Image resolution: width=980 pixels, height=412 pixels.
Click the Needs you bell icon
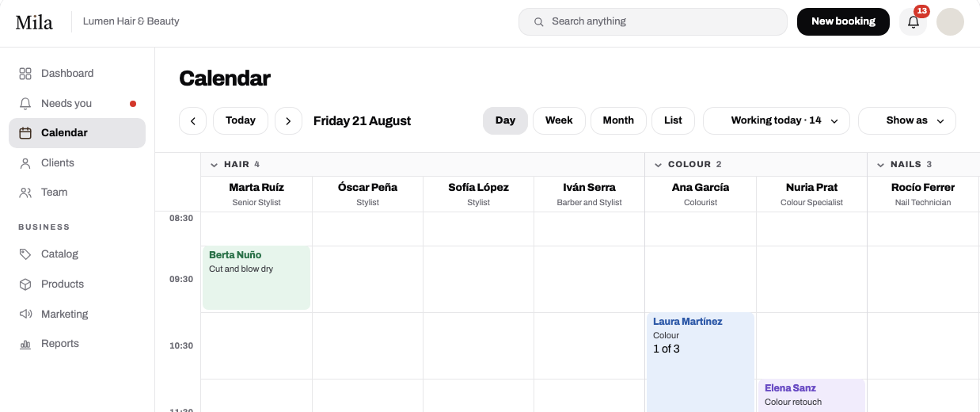(25, 104)
